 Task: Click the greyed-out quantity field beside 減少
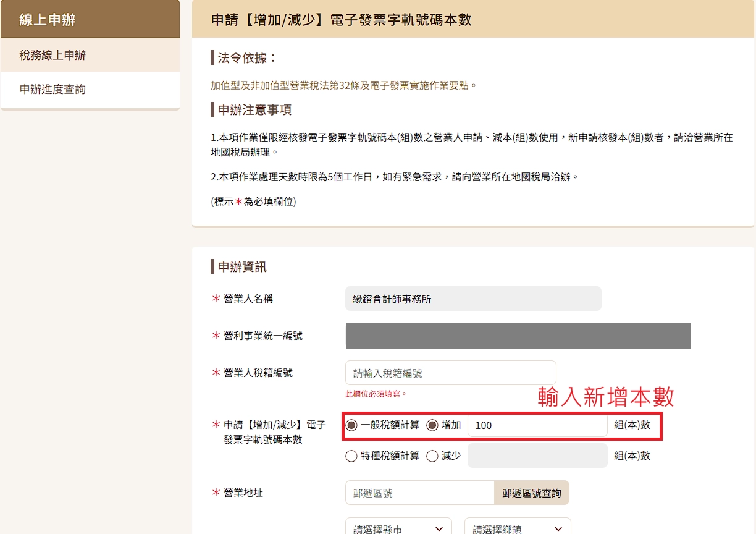(x=537, y=456)
